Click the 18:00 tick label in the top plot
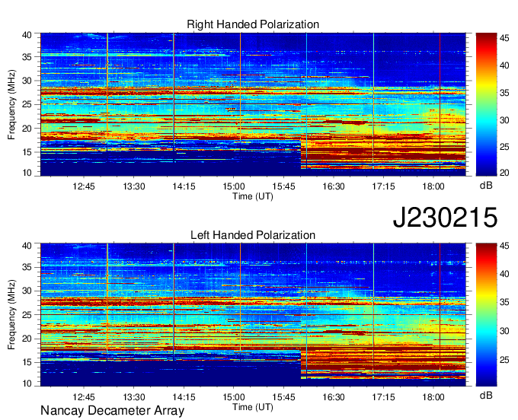Image resolution: width=518 pixels, height=420 pixels. [433, 186]
